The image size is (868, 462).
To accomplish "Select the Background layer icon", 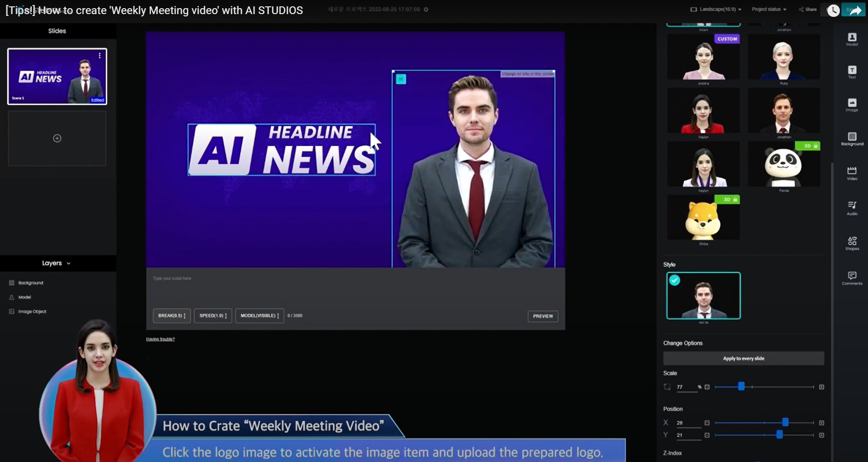I will (x=12, y=283).
